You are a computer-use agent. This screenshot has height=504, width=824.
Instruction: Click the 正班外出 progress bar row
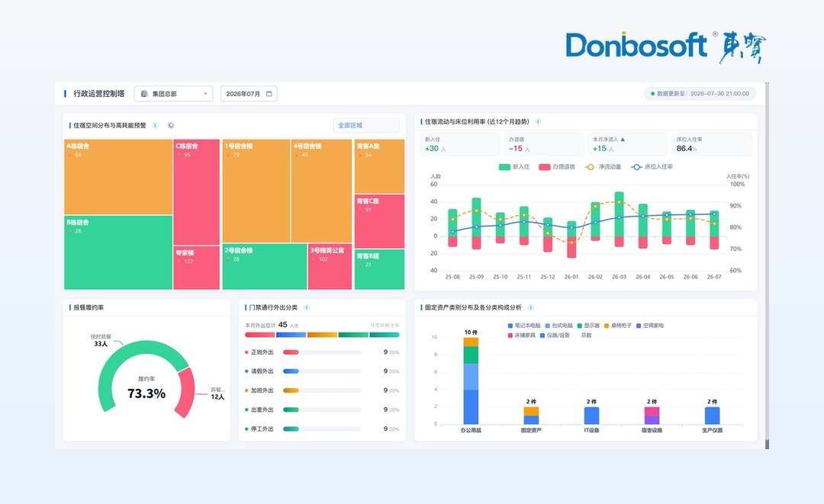tap(322, 352)
